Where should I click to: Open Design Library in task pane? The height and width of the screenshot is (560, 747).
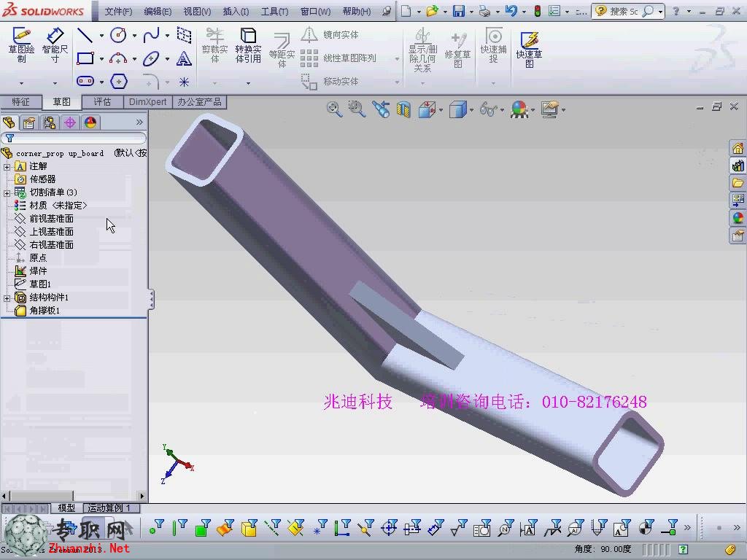[738, 166]
